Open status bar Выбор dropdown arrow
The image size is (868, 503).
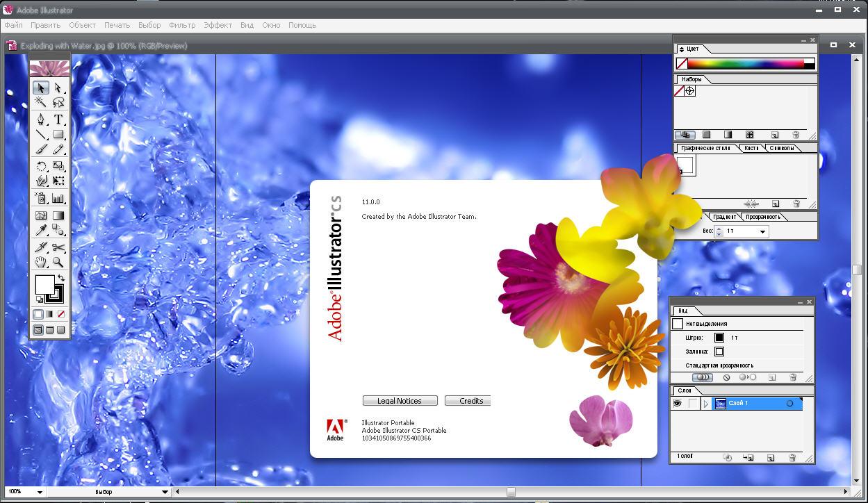(x=165, y=492)
